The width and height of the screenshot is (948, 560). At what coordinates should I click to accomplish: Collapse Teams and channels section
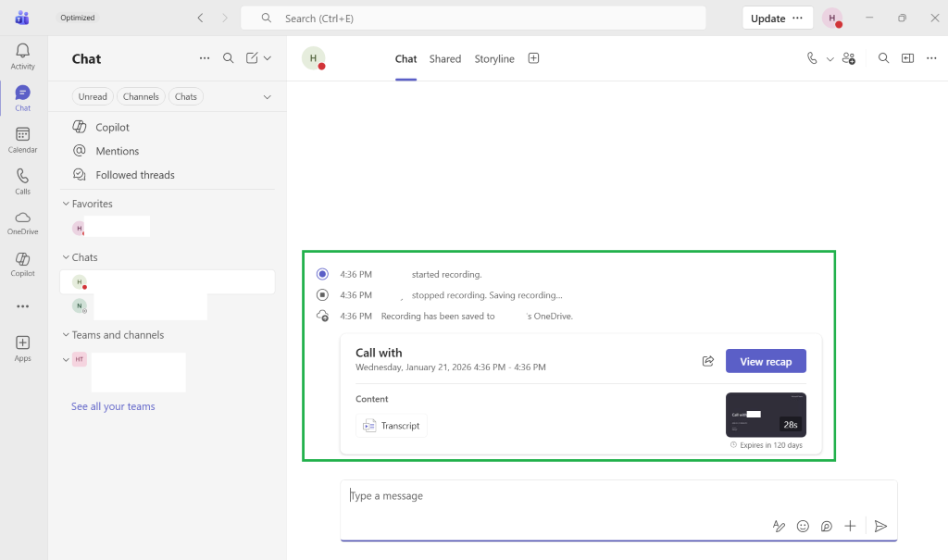coord(66,334)
